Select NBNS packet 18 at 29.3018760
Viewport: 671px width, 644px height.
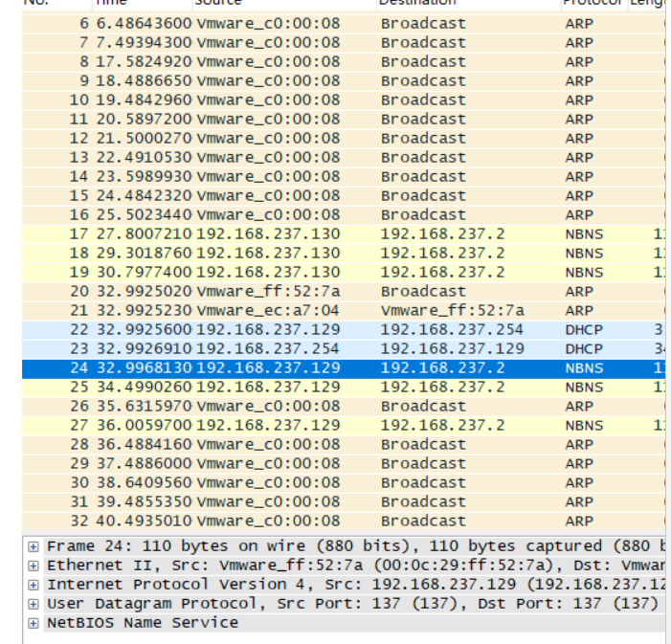[344, 253]
